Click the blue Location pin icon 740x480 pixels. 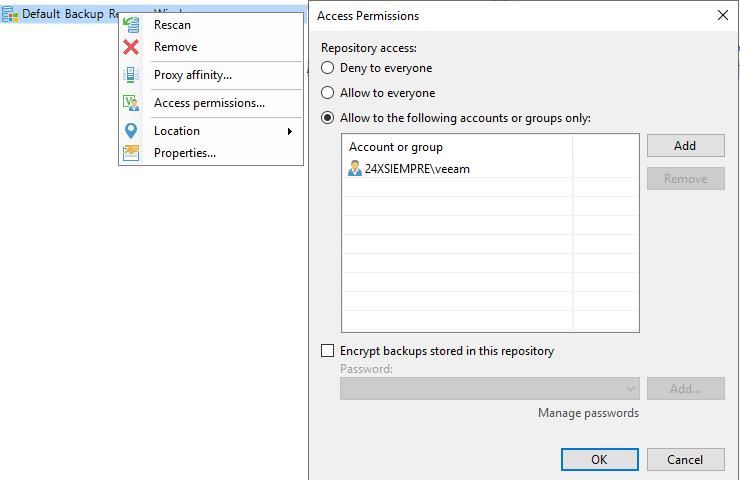[x=131, y=131]
